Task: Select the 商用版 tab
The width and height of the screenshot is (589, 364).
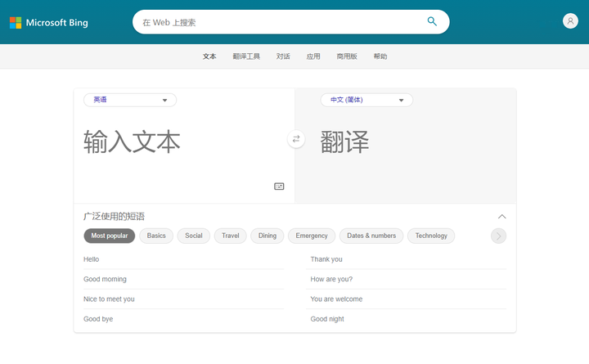Action: click(347, 56)
